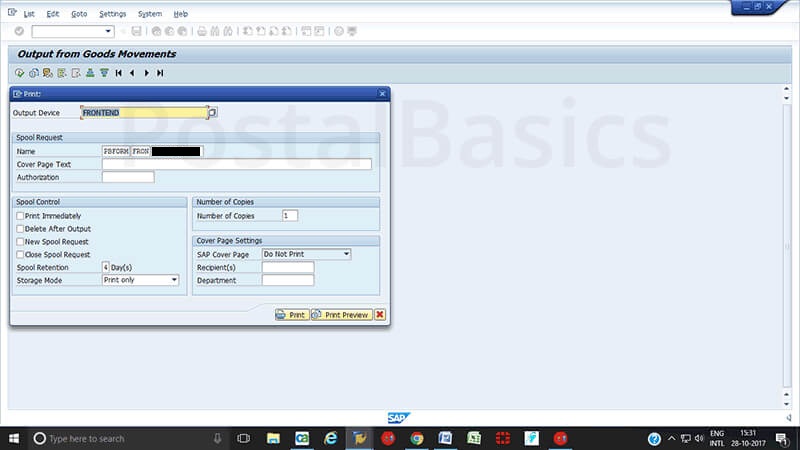
Task: Click the red X cancel icon in dialog
Action: (x=380, y=315)
